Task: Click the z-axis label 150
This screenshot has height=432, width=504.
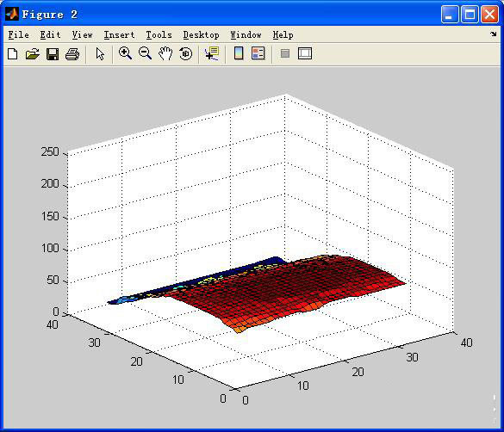Action: click(x=50, y=216)
